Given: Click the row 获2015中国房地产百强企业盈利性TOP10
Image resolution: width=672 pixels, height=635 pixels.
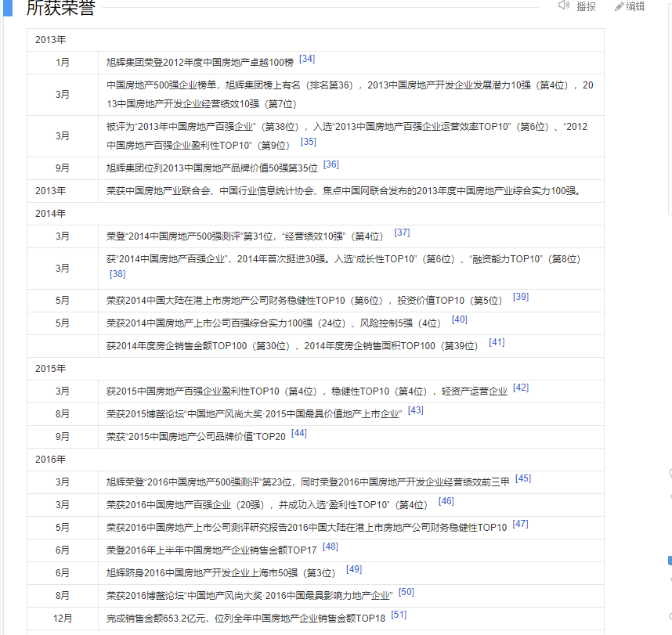Looking at the screenshot, I should coord(316,391).
